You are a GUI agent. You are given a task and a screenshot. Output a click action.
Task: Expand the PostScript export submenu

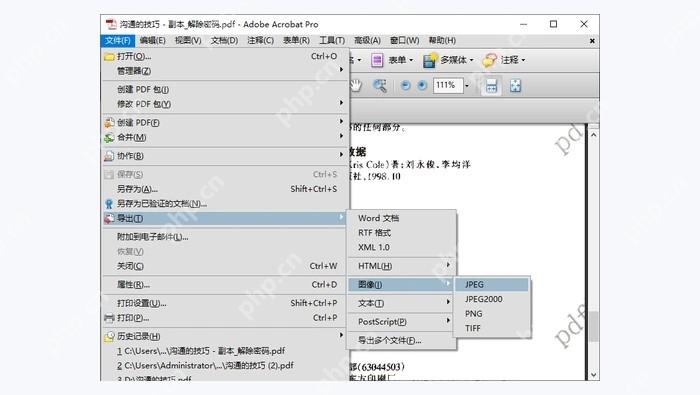tap(448, 320)
